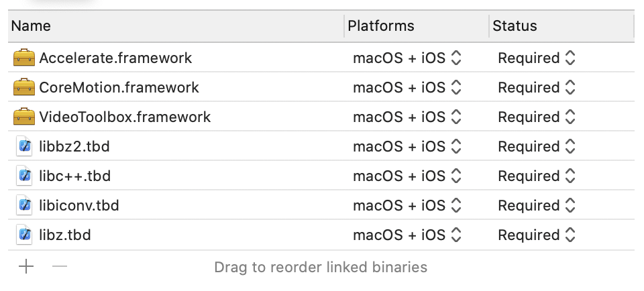
Task: Add a linked binary with plus button
Action: [26, 267]
